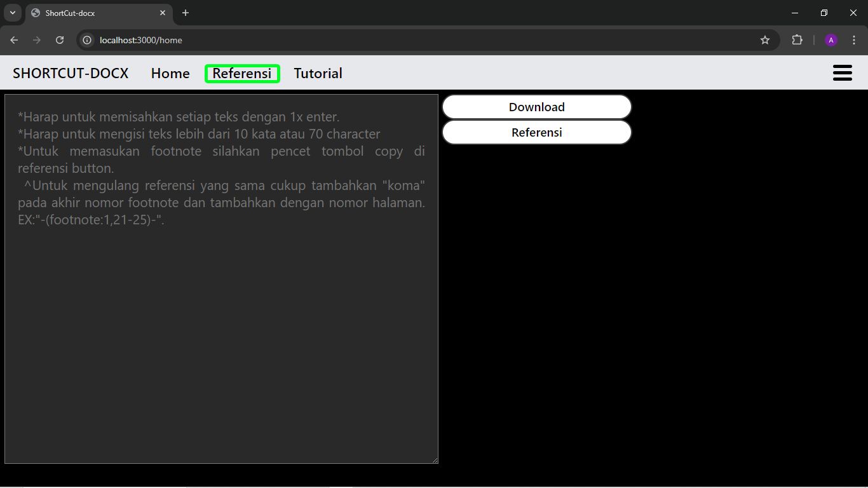Click the Referensi button below Download
The image size is (868, 488).
click(537, 132)
